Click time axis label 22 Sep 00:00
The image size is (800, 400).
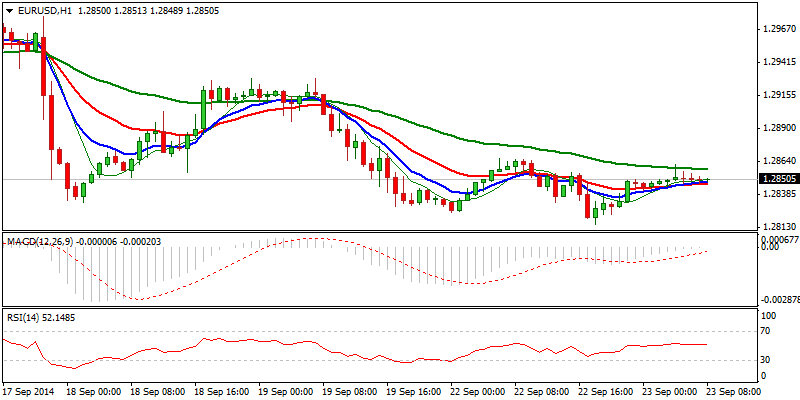click(479, 391)
